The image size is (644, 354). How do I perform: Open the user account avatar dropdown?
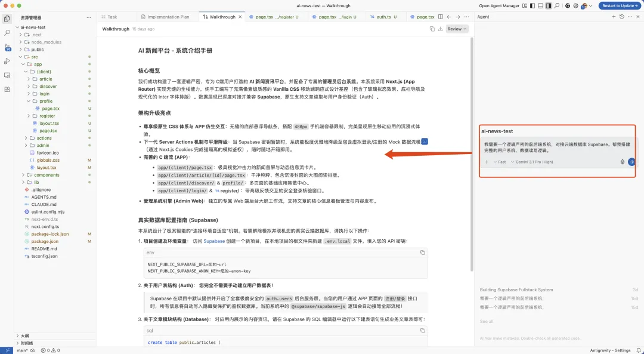tap(586, 6)
